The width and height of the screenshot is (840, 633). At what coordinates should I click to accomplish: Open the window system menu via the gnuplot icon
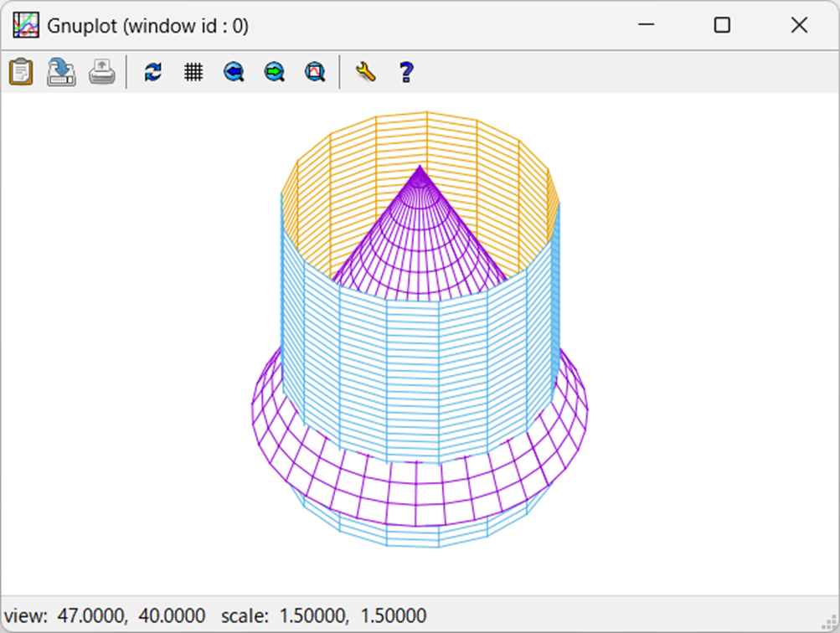26,25
